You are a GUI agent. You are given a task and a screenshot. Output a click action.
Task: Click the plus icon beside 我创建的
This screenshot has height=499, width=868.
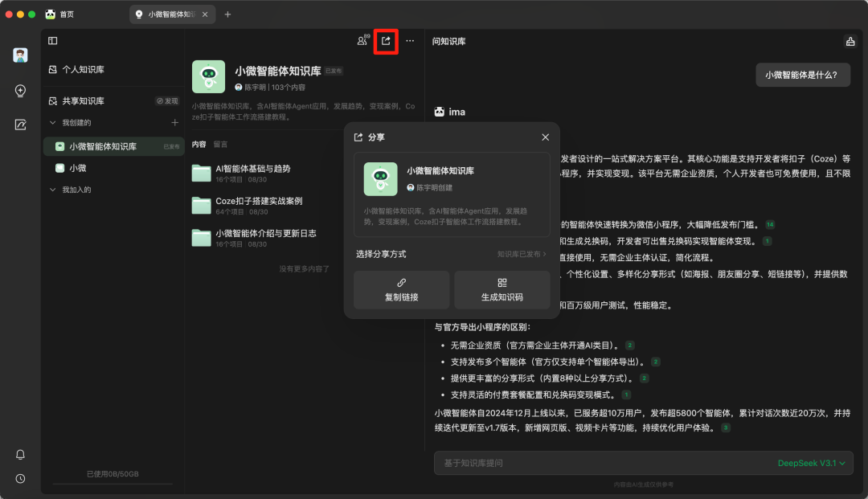pyautogui.click(x=175, y=122)
